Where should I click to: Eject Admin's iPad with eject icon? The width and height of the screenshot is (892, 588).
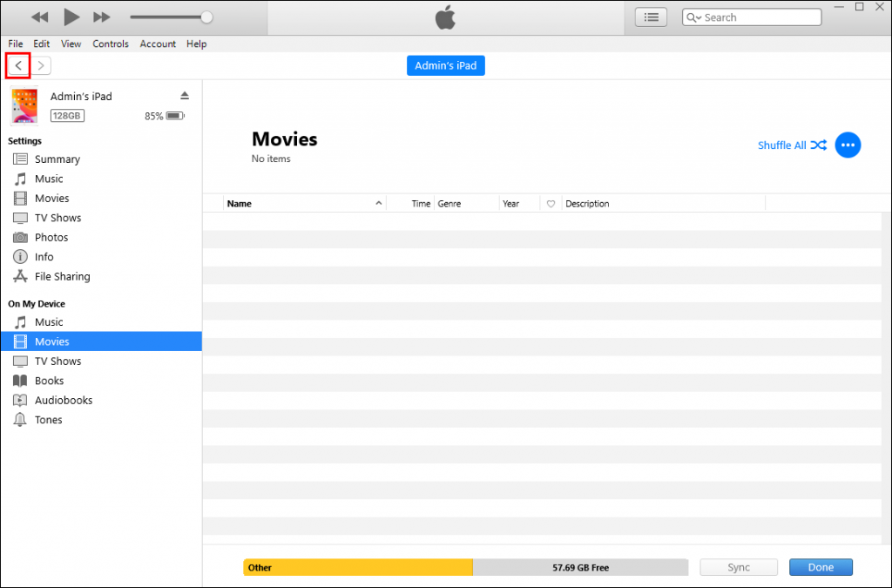(185, 96)
